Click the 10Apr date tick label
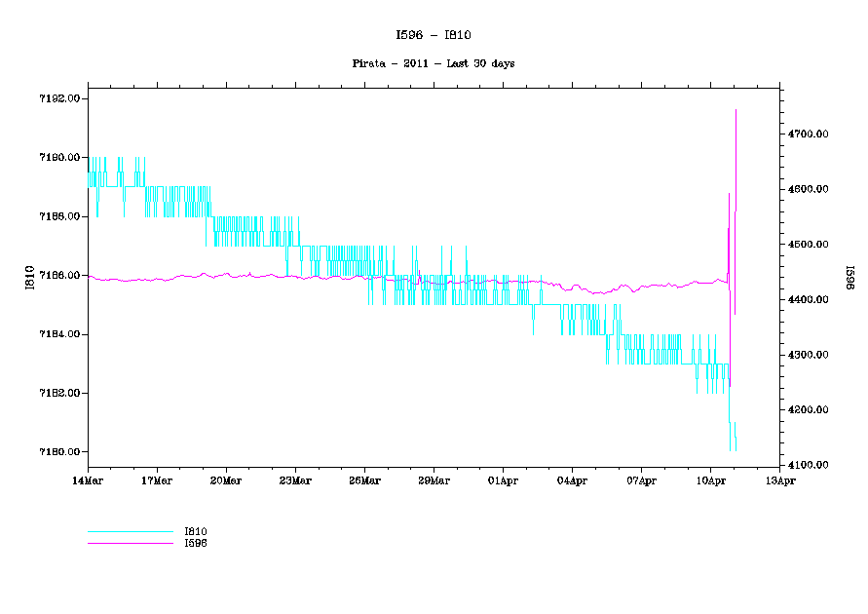Viewport: 868px width, 614px height. click(710, 480)
